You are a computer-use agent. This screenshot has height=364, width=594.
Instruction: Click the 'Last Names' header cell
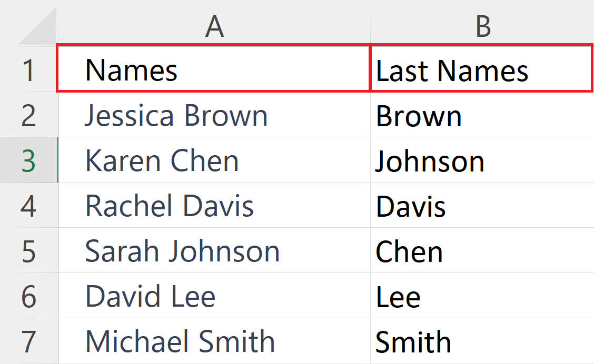point(481,68)
